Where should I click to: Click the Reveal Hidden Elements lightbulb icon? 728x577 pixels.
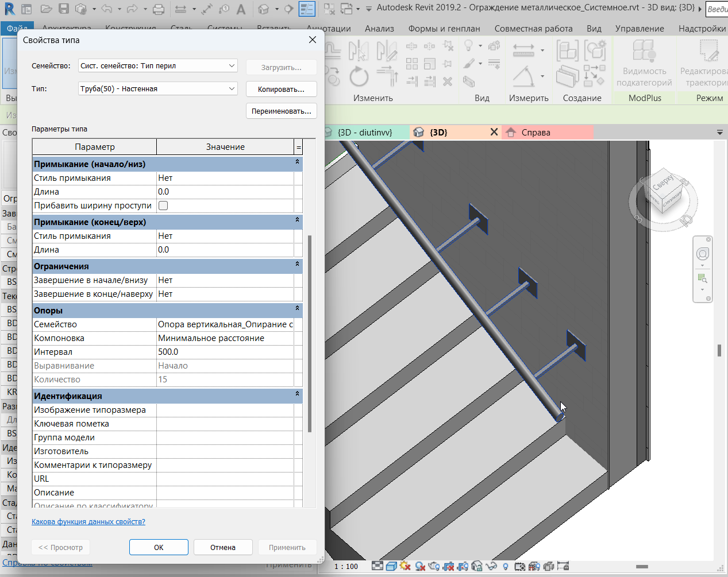[x=506, y=567]
